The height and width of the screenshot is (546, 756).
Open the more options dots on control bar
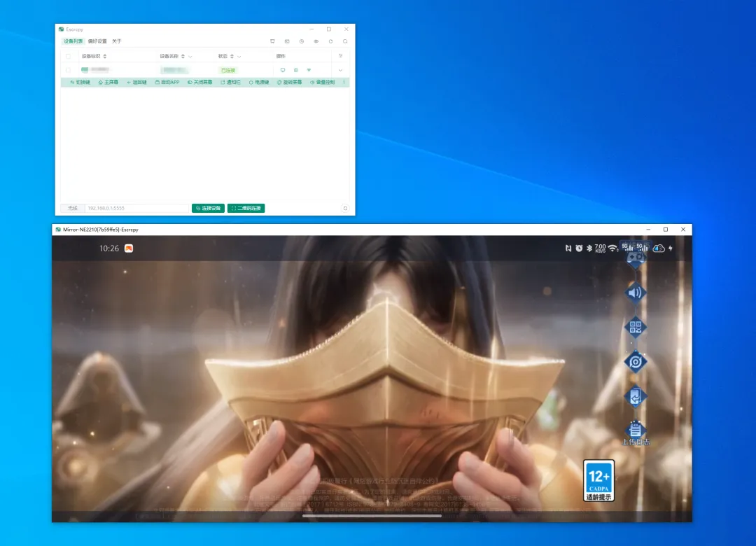pyautogui.click(x=344, y=83)
